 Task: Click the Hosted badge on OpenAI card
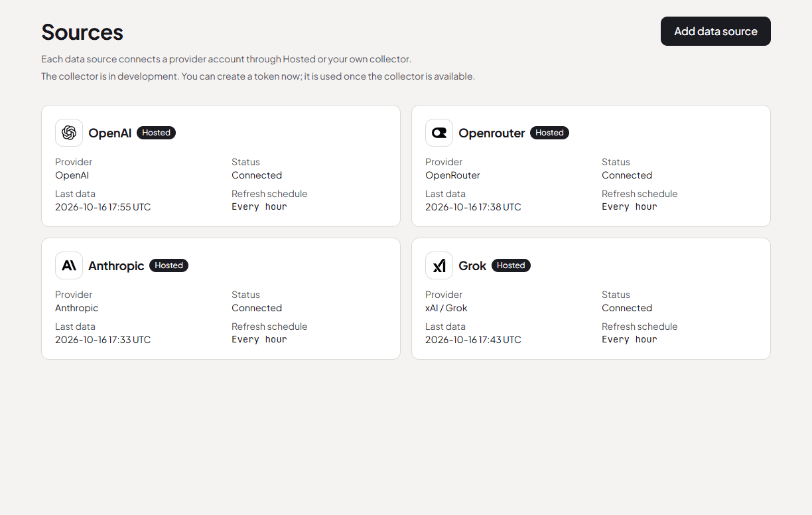tap(156, 133)
